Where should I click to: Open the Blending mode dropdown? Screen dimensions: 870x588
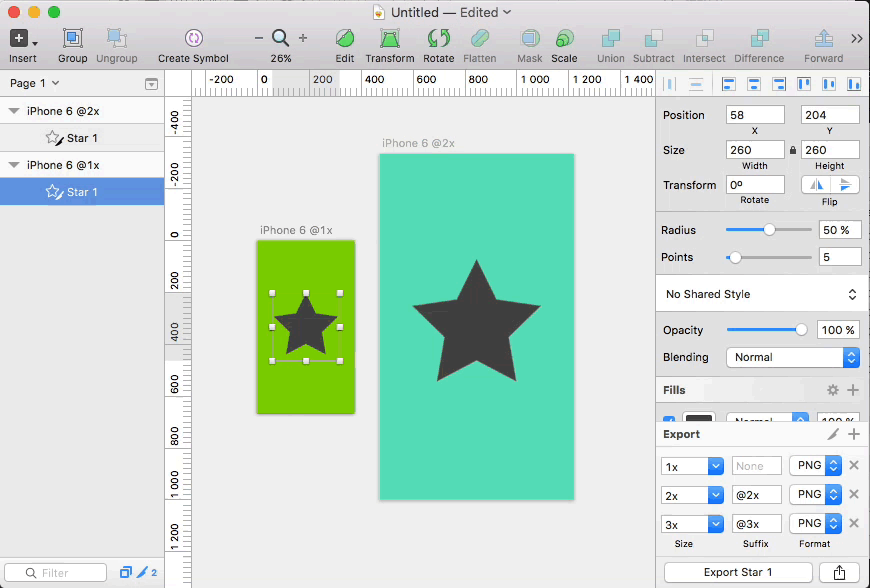tap(793, 357)
